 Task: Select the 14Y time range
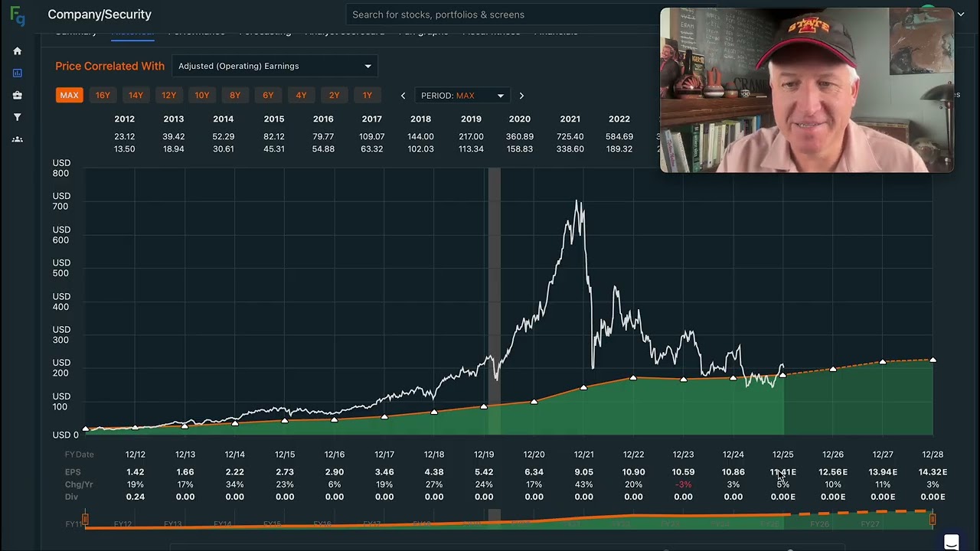tap(136, 96)
